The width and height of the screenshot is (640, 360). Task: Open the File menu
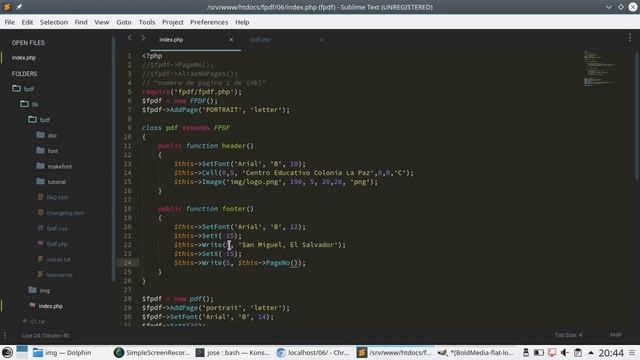click(x=10, y=22)
